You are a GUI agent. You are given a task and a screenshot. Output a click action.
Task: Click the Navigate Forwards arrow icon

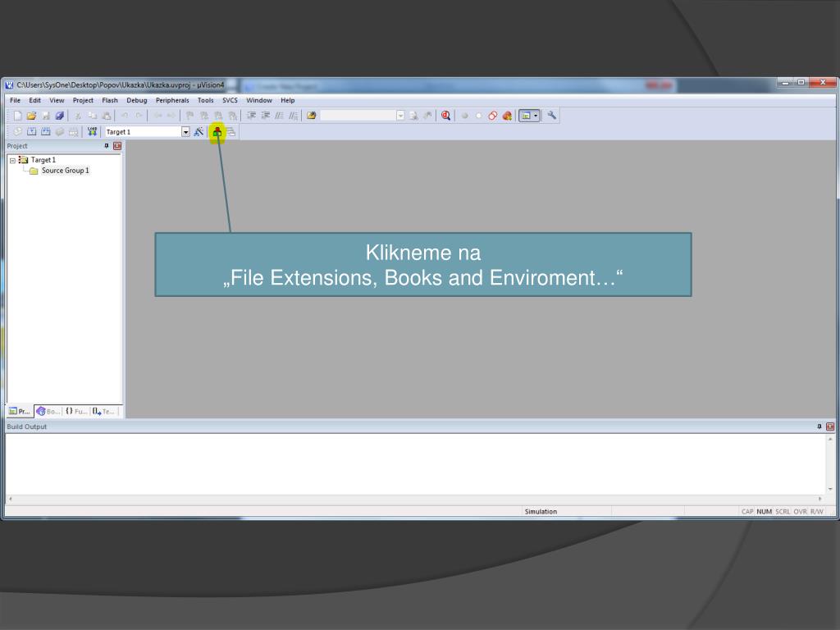point(171,116)
